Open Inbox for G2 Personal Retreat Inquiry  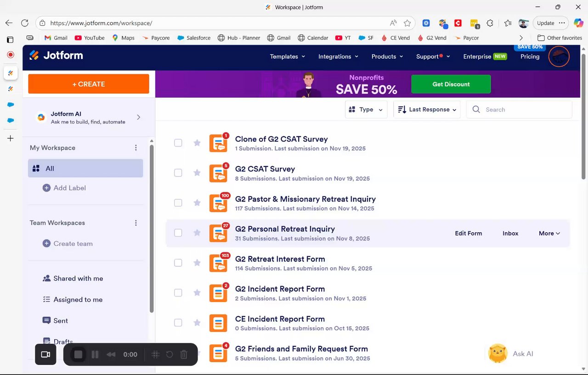(510, 233)
